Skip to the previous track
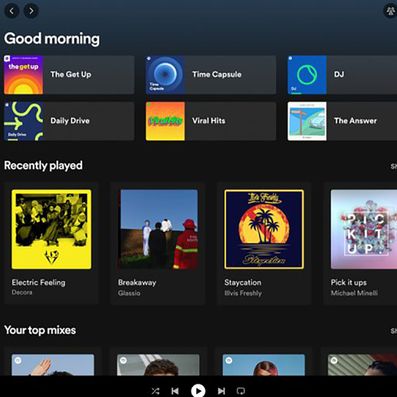This screenshot has width=397, height=397. click(175, 391)
